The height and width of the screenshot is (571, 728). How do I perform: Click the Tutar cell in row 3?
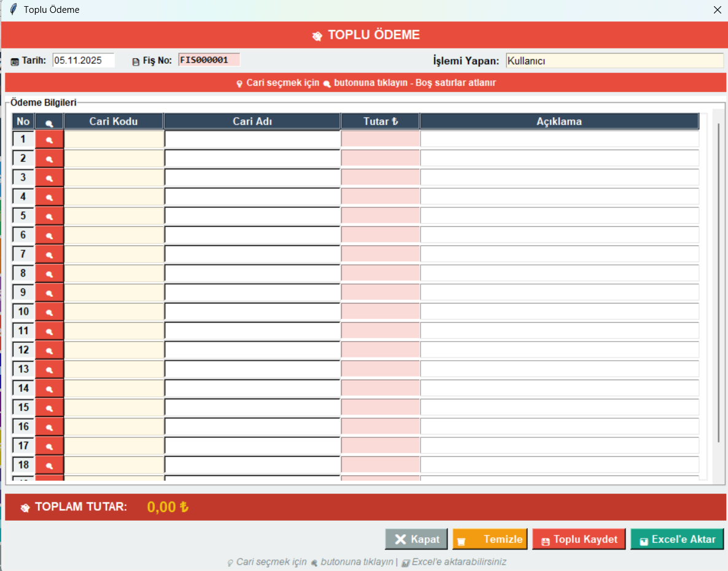point(381,178)
